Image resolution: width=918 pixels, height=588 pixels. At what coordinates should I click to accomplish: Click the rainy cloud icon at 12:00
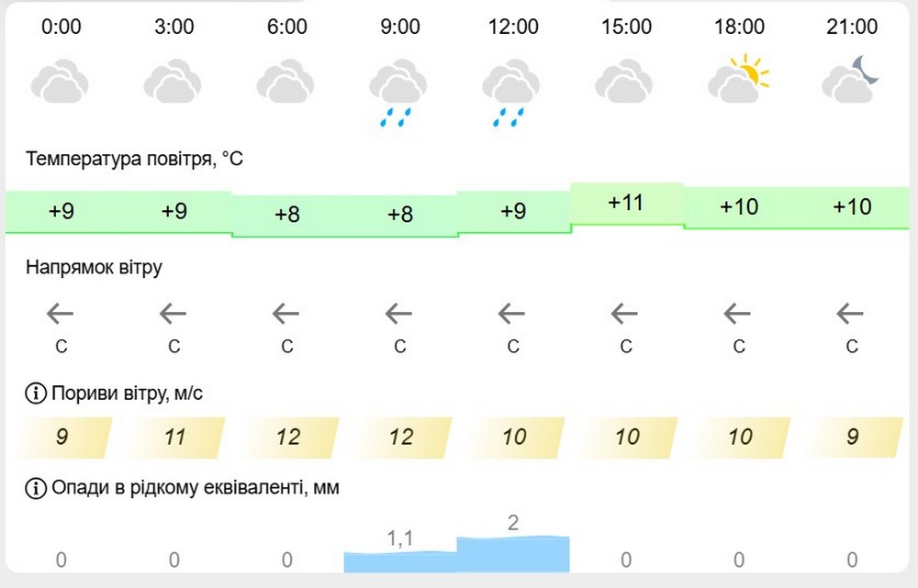[511, 93]
